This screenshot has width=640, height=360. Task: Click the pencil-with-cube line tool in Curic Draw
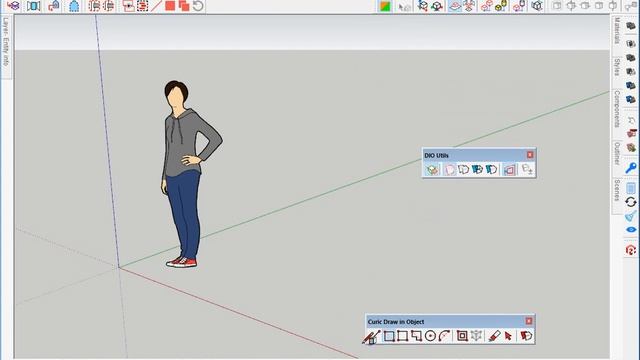tap(371, 337)
